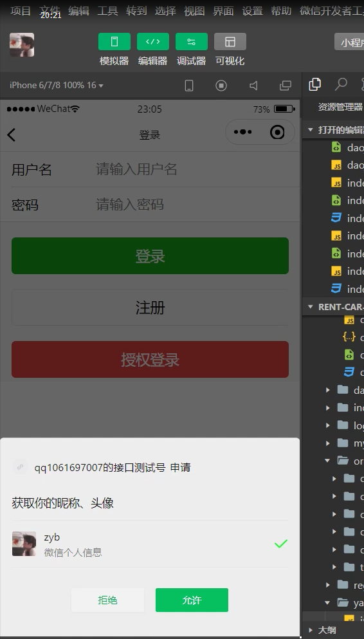Open the 转到 menu
This screenshot has width=364, height=639.
(x=136, y=11)
